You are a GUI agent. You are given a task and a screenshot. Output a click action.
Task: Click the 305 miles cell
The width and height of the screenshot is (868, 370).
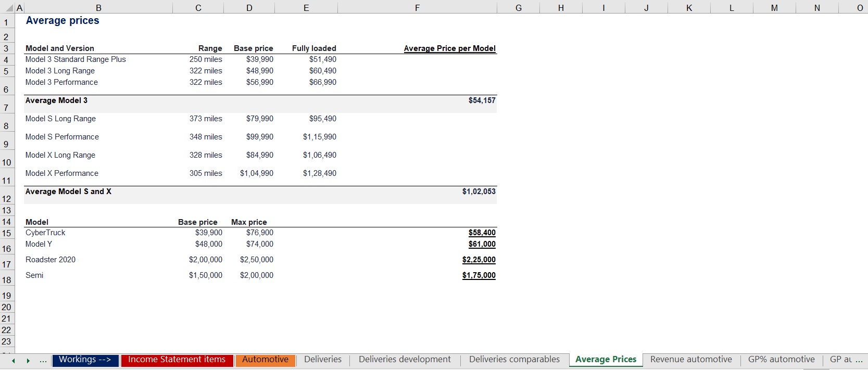[206, 173]
